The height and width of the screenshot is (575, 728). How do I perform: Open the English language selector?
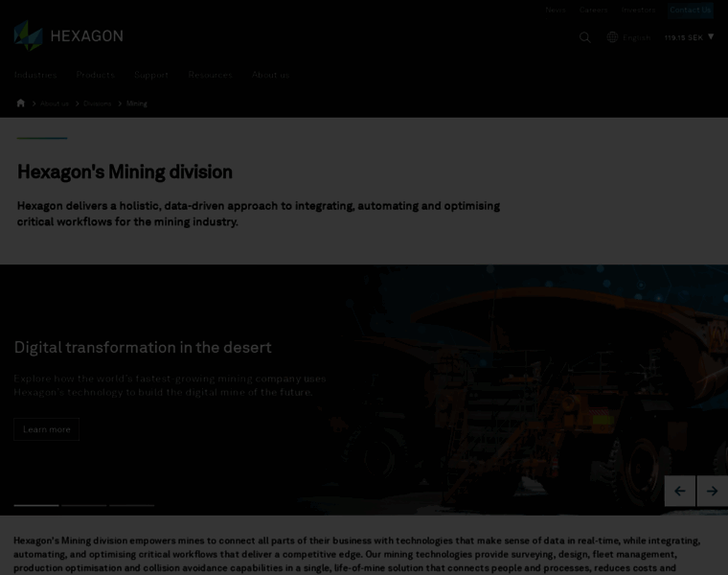pos(637,37)
